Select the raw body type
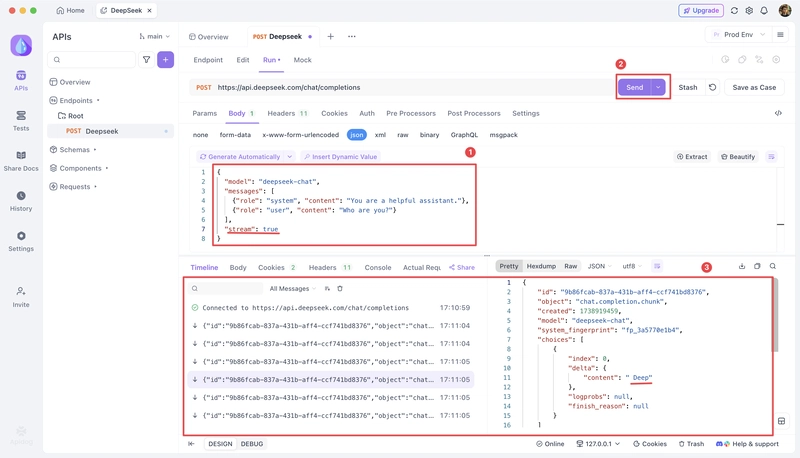800x458 pixels. tap(403, 135)
